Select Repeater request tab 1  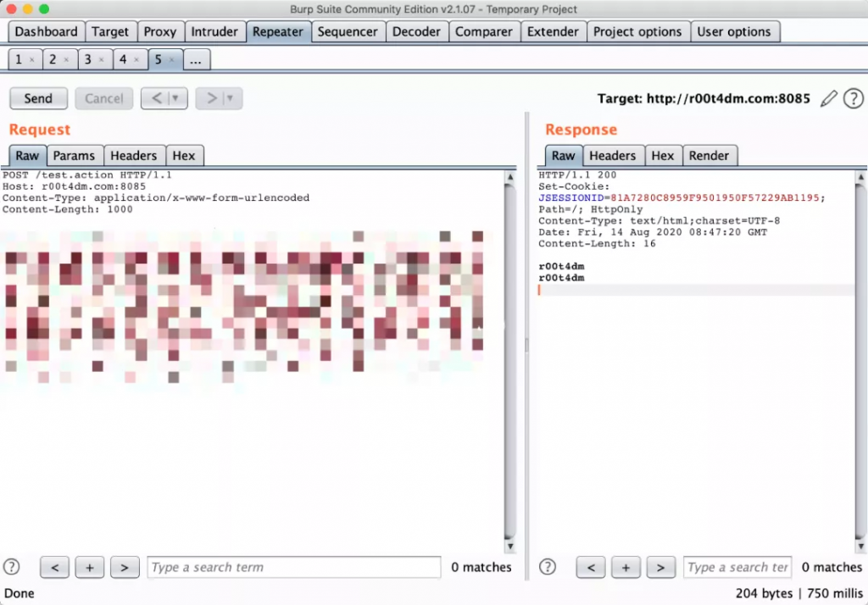tap(19, 59)
